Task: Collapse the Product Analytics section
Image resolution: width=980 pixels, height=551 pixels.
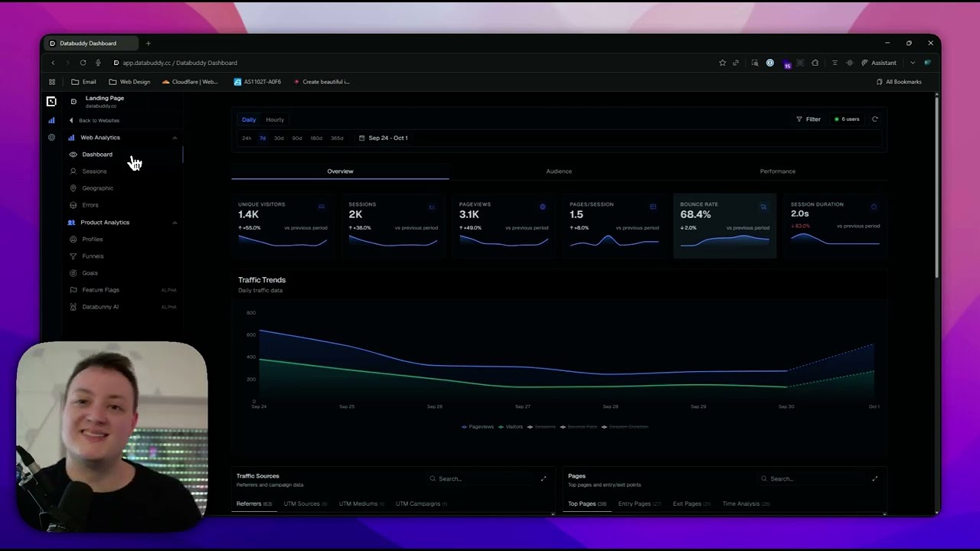Action: pos(175,223)
